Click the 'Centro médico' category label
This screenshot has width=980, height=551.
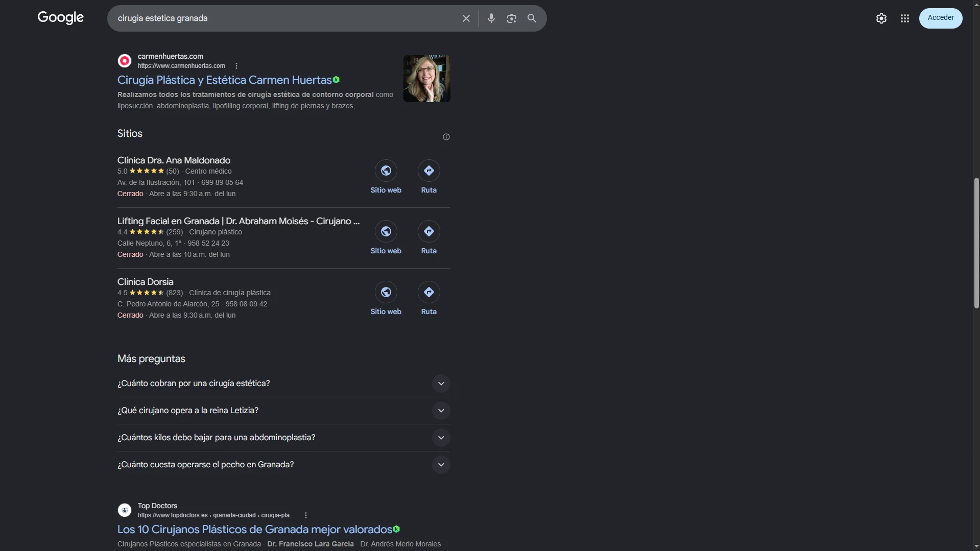coord(208,171)
